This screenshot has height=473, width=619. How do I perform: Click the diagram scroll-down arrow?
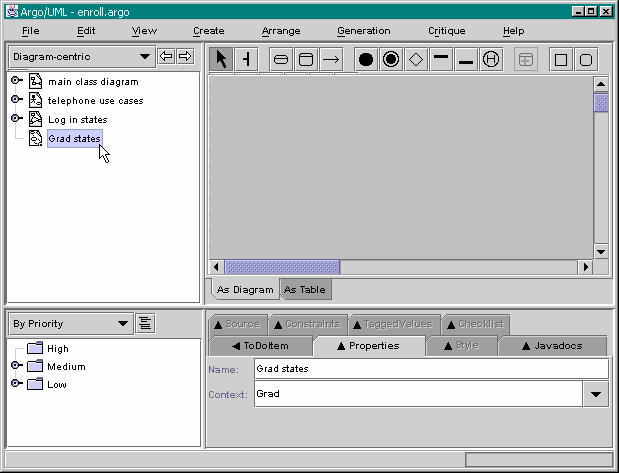(601, 252)
